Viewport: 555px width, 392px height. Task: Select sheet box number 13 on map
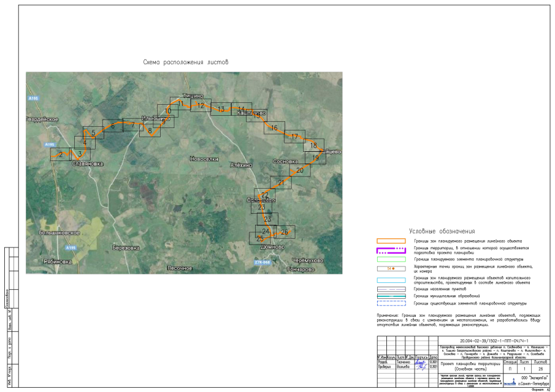221,109
